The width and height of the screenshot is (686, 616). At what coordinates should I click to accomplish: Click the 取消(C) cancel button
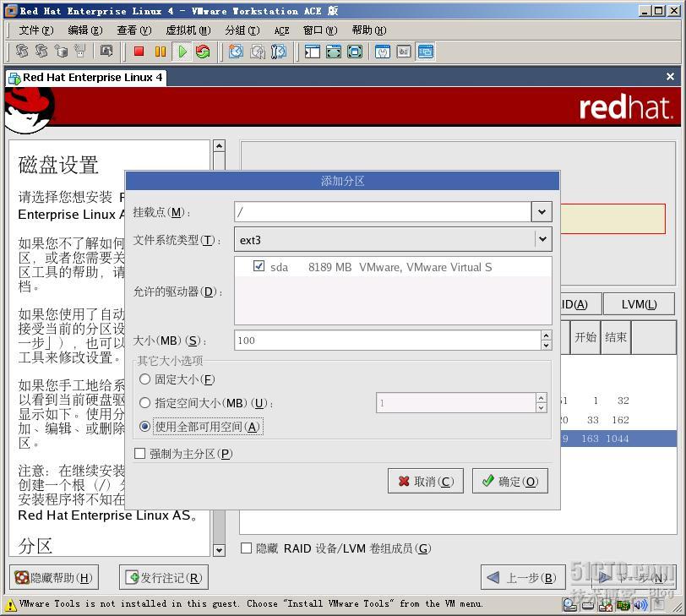point(425,482)
